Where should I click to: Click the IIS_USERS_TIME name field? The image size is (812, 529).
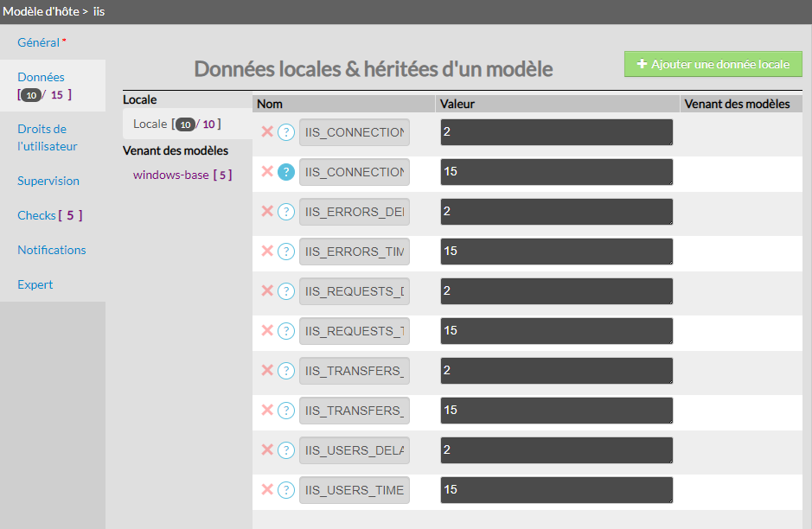pyautogui.click(x=355, y=490)
